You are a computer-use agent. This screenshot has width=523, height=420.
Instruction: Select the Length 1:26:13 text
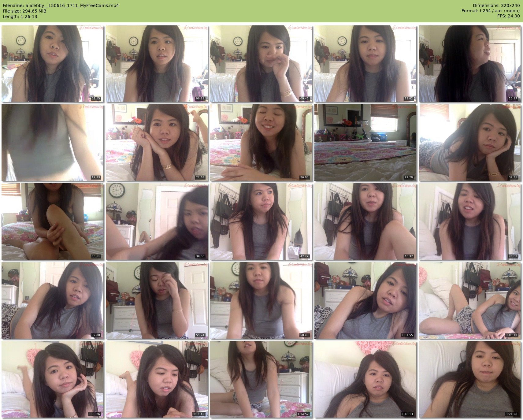pos(20,17)
